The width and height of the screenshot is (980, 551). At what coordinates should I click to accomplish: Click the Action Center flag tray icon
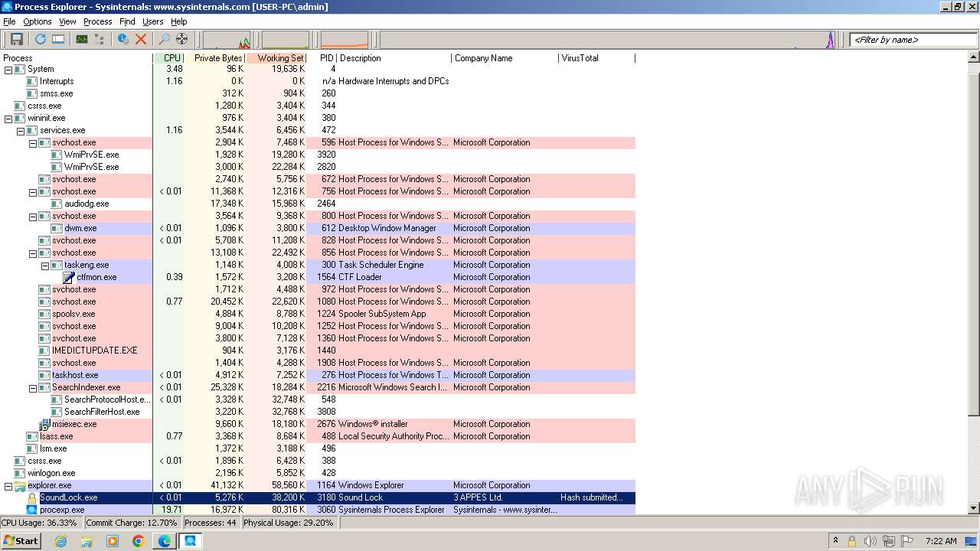(907, 541)
